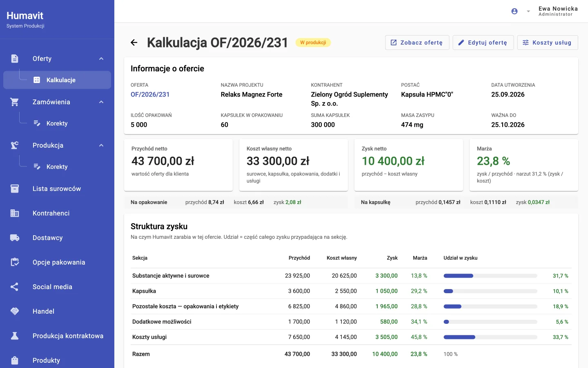The width and height of the screenshot is (588, 368).
Task: Click the Zamówienia shopping cart icon
Action: pos(15,102)
